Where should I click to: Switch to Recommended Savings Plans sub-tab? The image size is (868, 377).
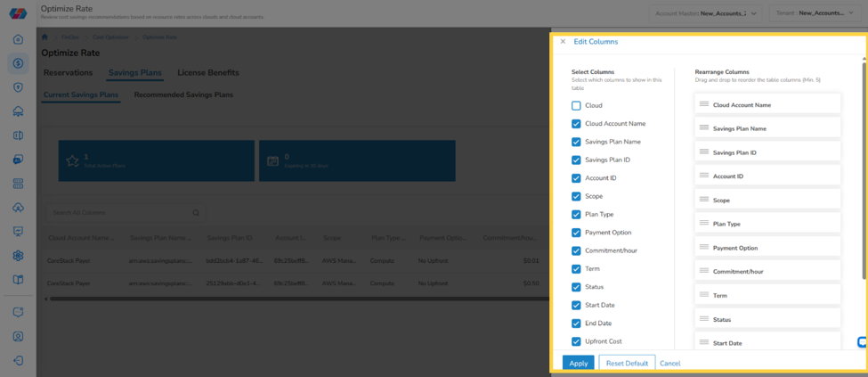(183, 94)
